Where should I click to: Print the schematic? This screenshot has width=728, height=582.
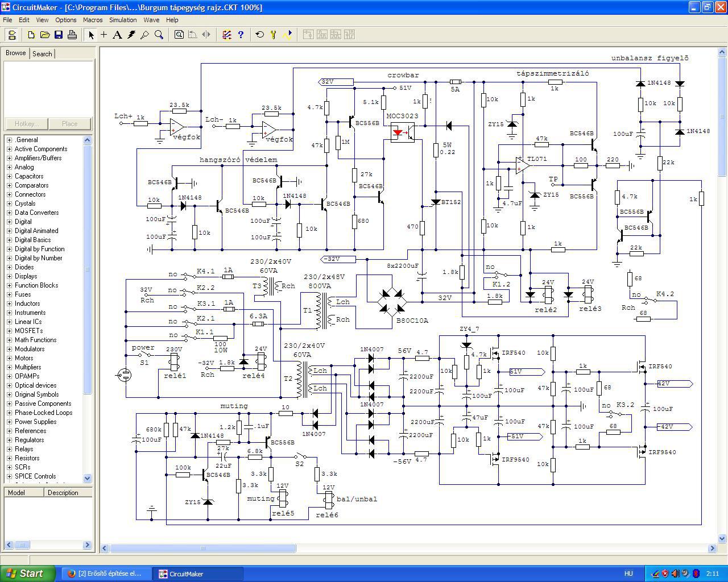[x=72, y=35]
